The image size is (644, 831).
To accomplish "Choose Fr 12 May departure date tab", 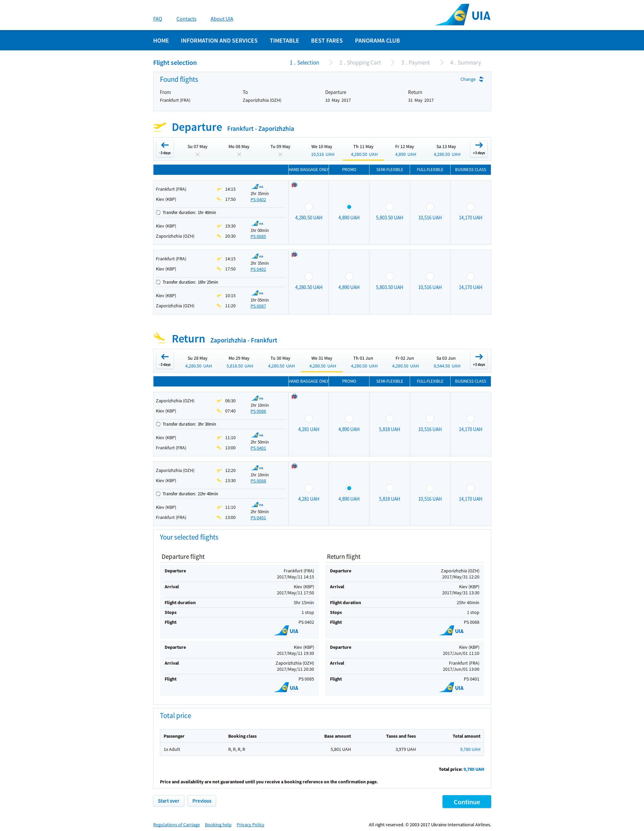I will [405, 150].
